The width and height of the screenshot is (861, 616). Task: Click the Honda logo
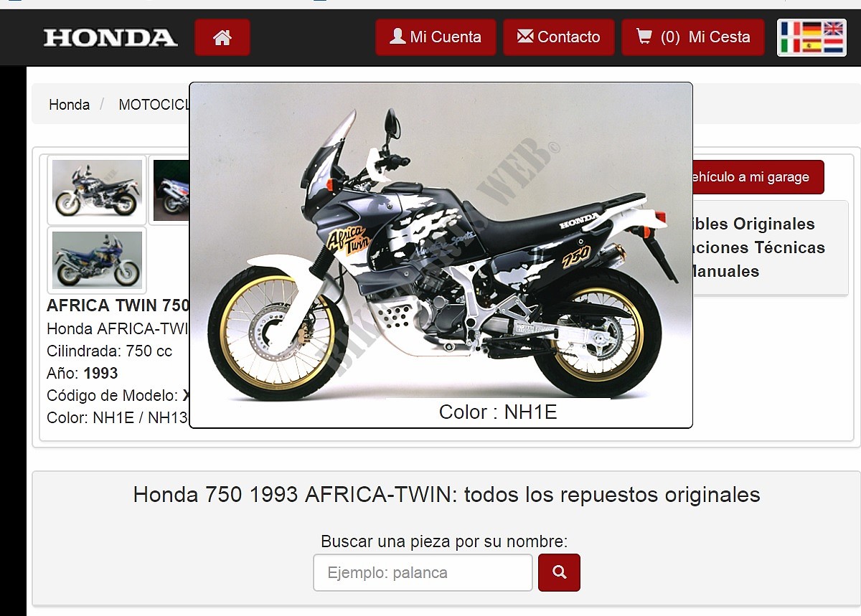[110, 37]
